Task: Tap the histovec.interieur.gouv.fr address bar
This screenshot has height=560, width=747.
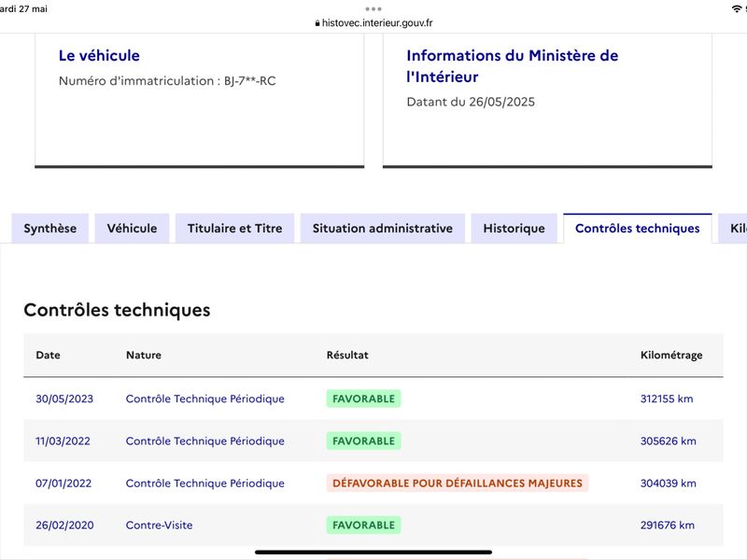Action: [373, 22]
